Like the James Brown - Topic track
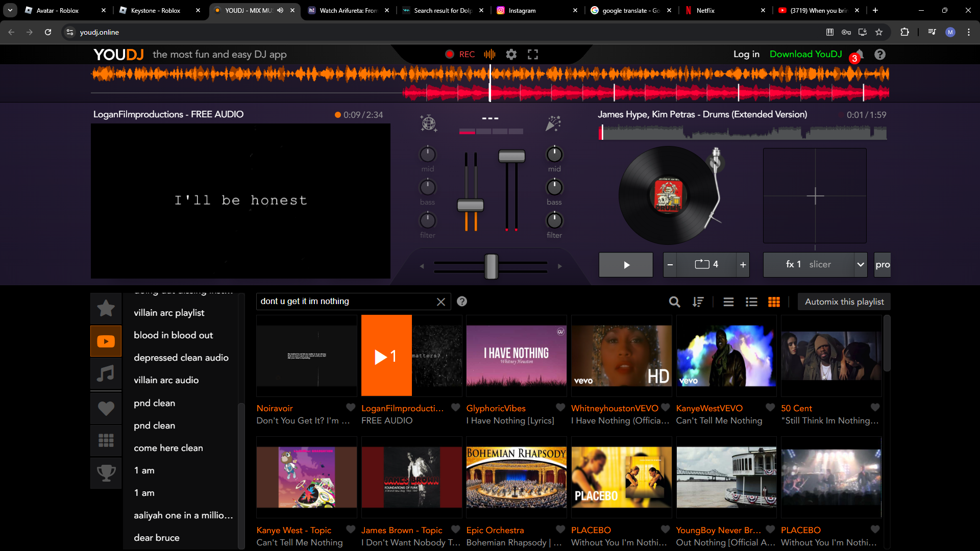This screenshot has height=551, width=980. [x=455, y=529]
